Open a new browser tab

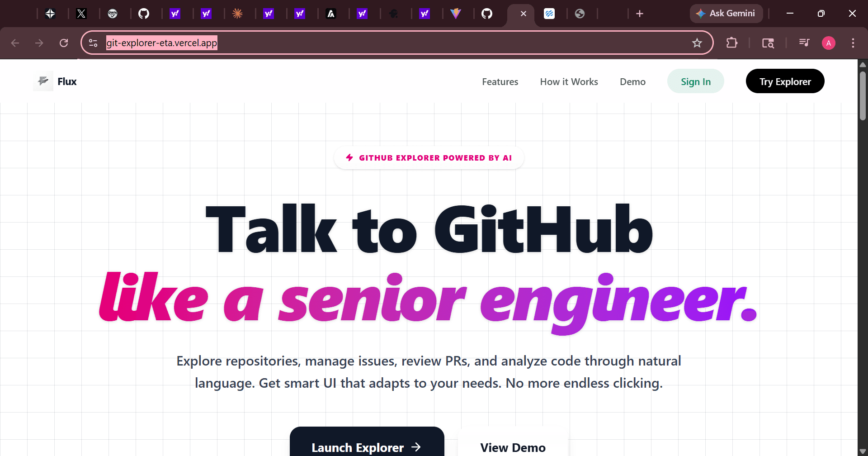point(640,14)
